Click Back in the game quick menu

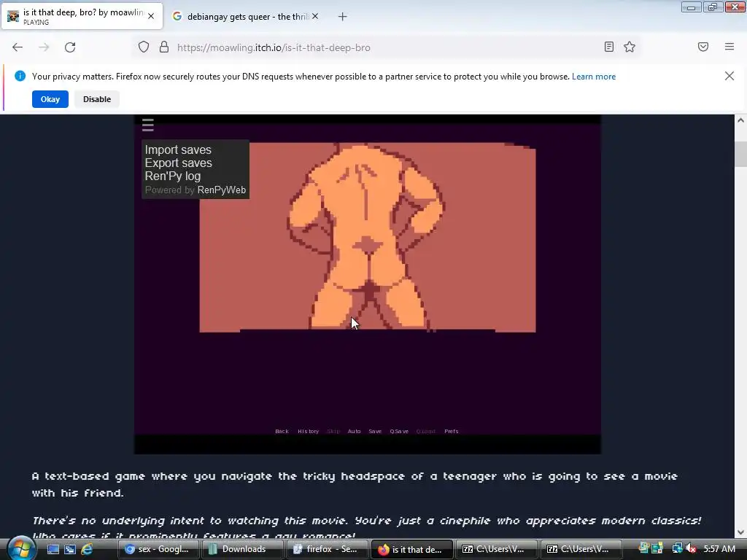tap(282, 432)
